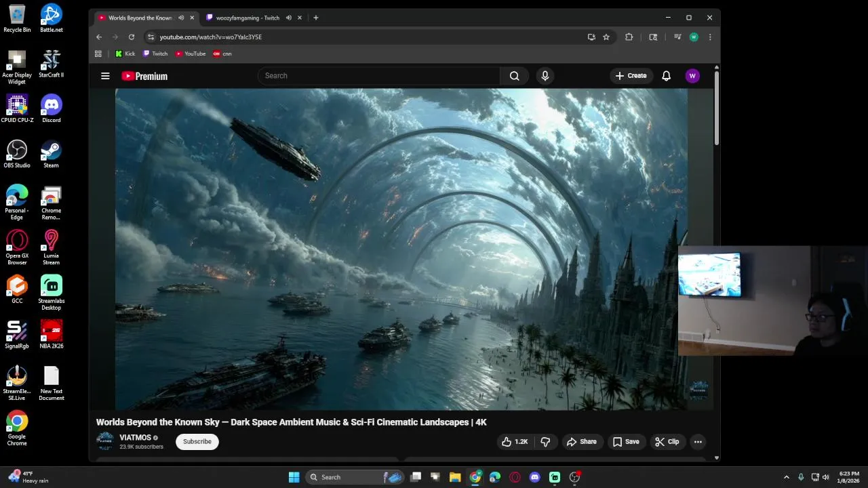Mute the woozyfamgaming Twitch tab audio
Image resolution: width=868 pixels, height=488 pixels.
pyautogui.click(x=289, y=18)
